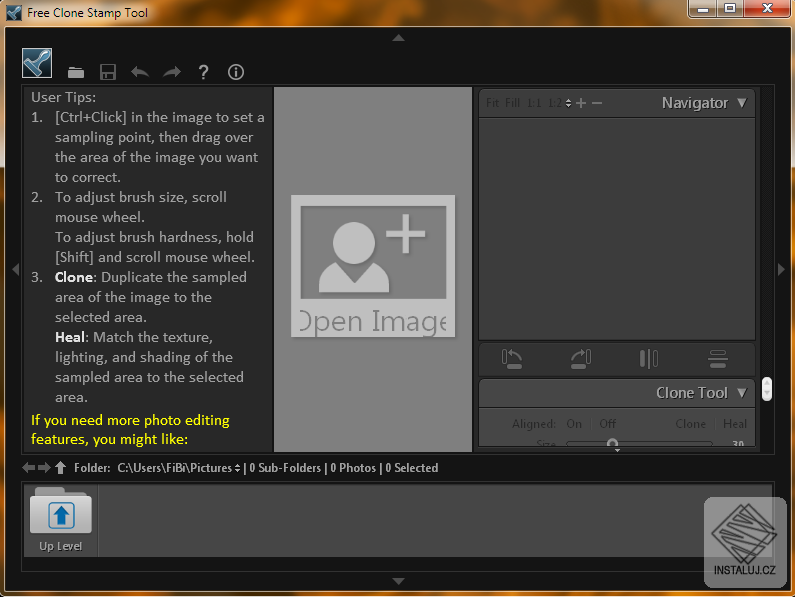The width and height of the screenshot is (795, 597).
Task: Click the brush Size slider handle
Action: [612, 443]
